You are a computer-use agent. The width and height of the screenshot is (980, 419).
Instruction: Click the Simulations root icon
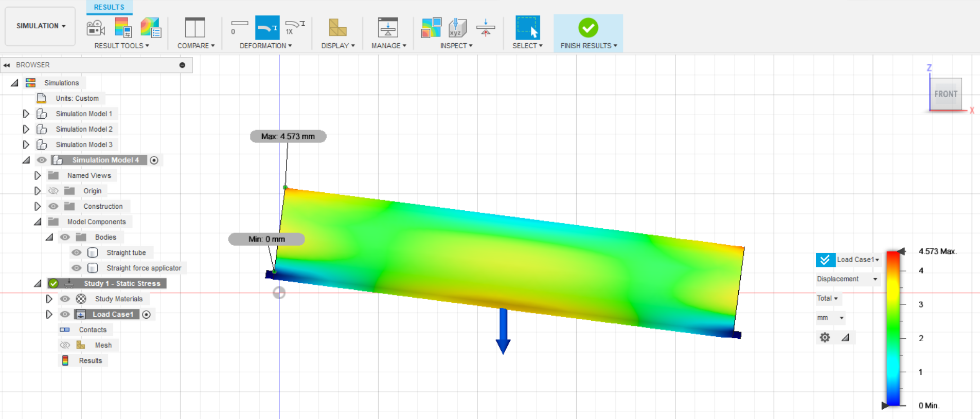point(31,83)
